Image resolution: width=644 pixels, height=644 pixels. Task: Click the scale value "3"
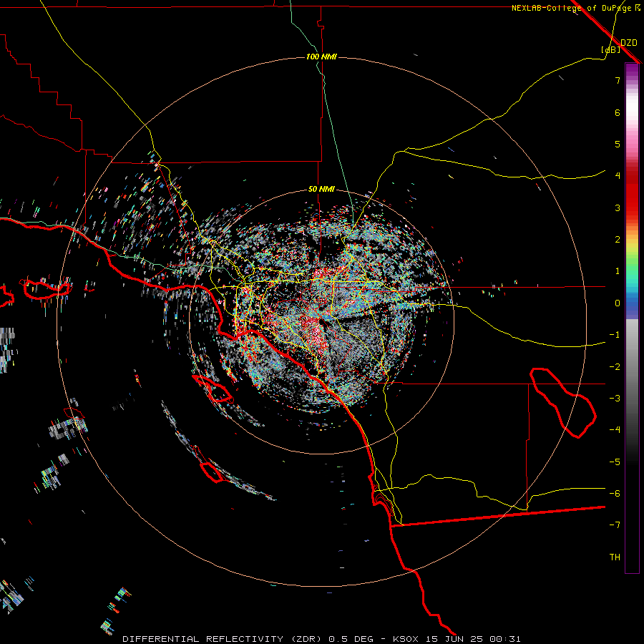(618, 208)
